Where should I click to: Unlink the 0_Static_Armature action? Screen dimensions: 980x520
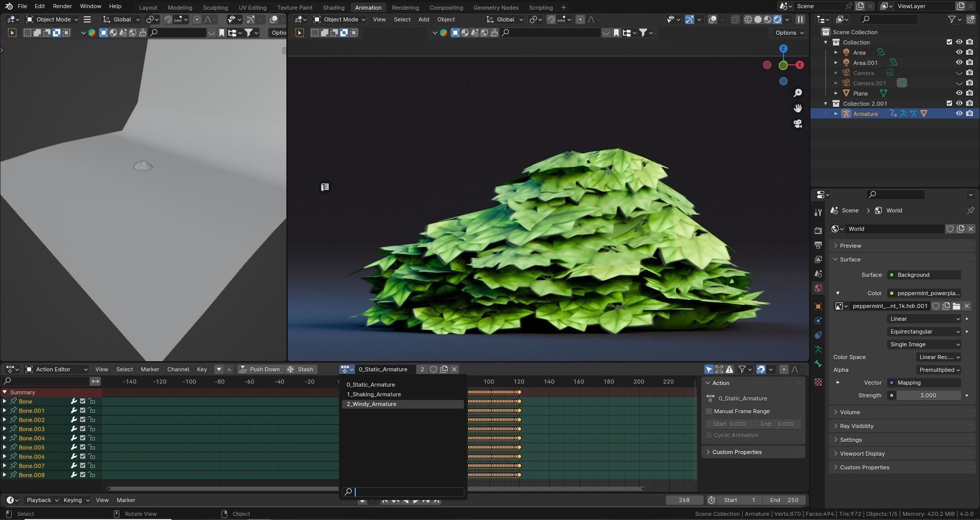point(454,369)
